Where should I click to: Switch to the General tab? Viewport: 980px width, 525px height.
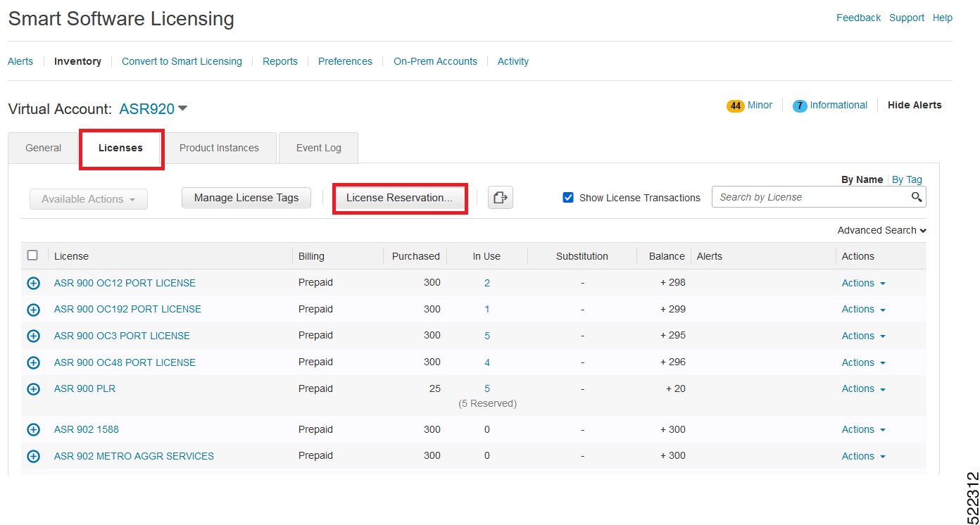44,148
